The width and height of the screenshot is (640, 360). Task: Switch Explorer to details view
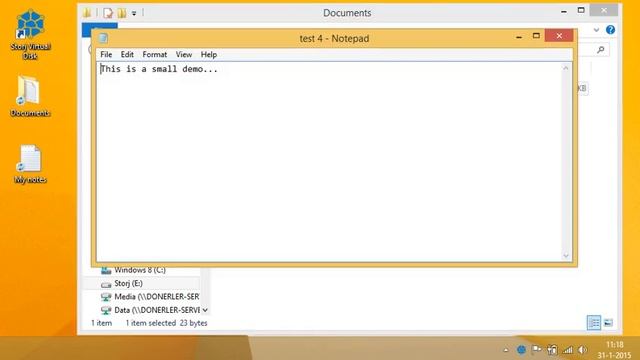pos(594,323)
